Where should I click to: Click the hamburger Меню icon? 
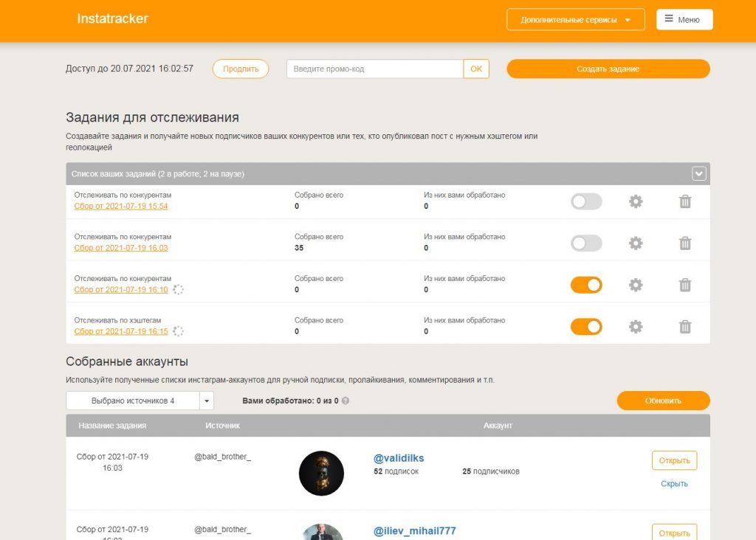click(669, 18)
